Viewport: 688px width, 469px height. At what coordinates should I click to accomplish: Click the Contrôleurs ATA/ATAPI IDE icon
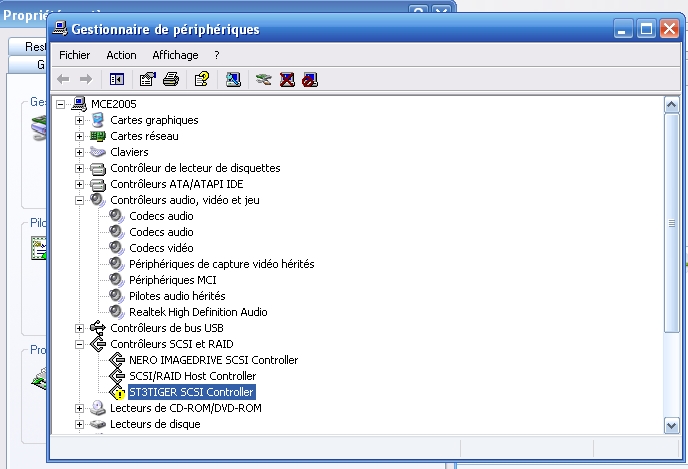[x=98, y=184]
